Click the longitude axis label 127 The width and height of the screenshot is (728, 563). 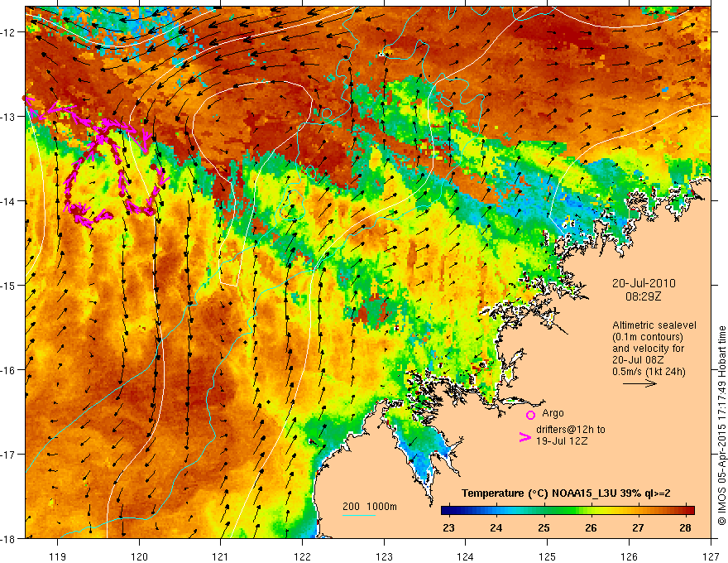coord(711,556)
